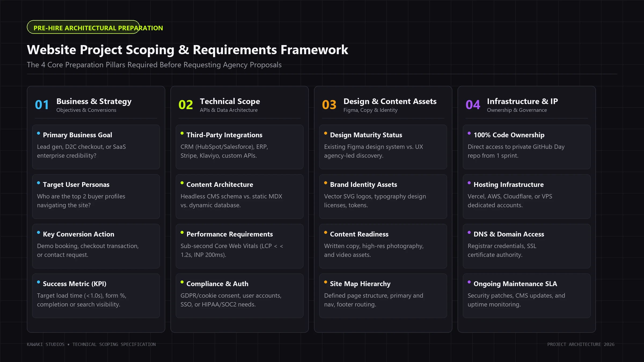This screenshot has height=362, width=644.
Task: Open the Design Maturity Status card title
Action: pos(366,135)
